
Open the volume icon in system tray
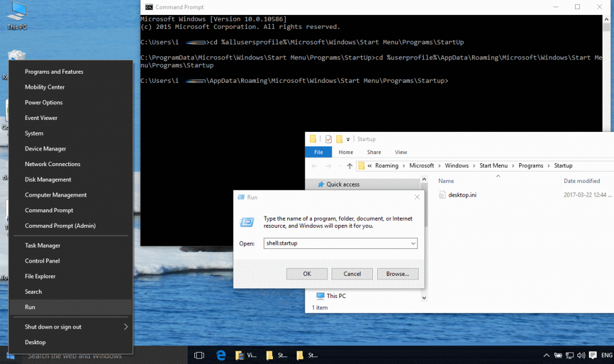point(581,355)
